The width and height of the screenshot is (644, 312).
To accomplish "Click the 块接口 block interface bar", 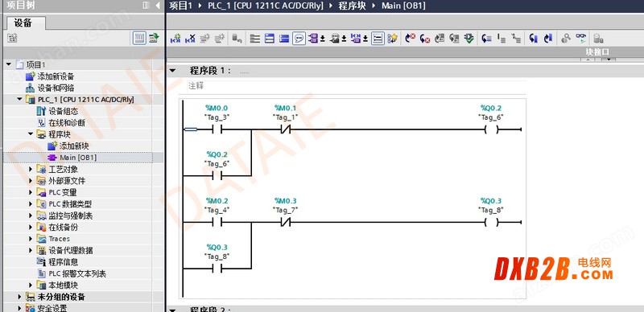I will 405,52.
